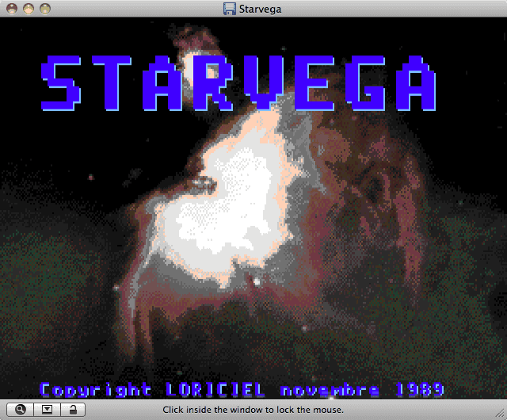The width and height of the screenshot is (507, 420).
Task: Click the STARVEGA title logo in game
Action: [x=238, y=83]
